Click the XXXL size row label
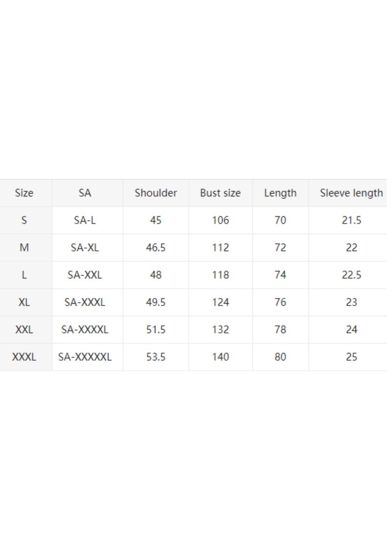The width and height of the screenshot is (392, 535). tap(24, 357)
